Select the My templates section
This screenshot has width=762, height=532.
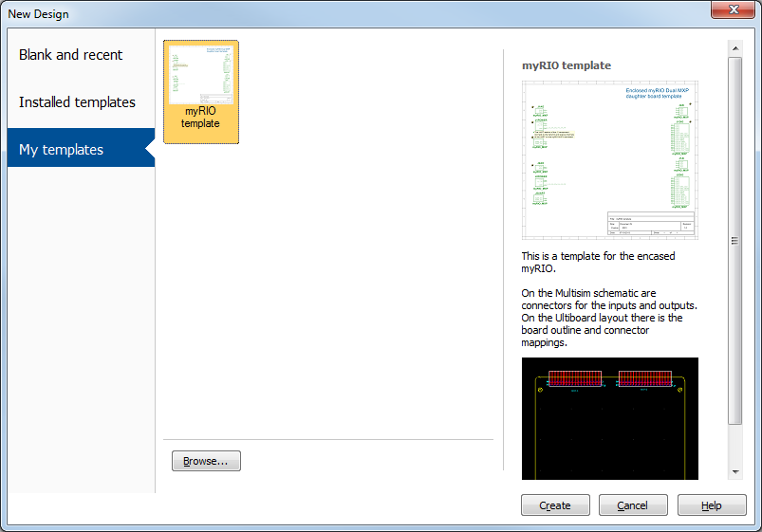pos(81,148)
